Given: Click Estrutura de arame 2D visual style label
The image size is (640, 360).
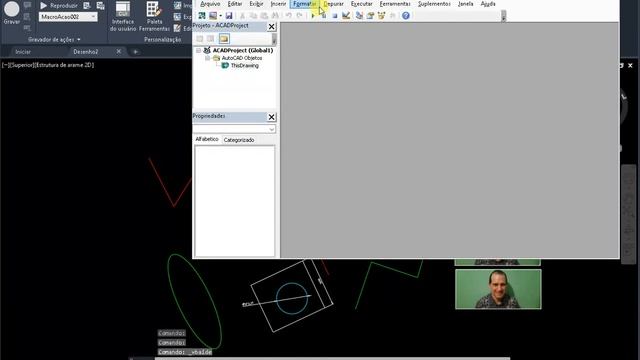Looking at the screenshot, I should tap(64, 65).
